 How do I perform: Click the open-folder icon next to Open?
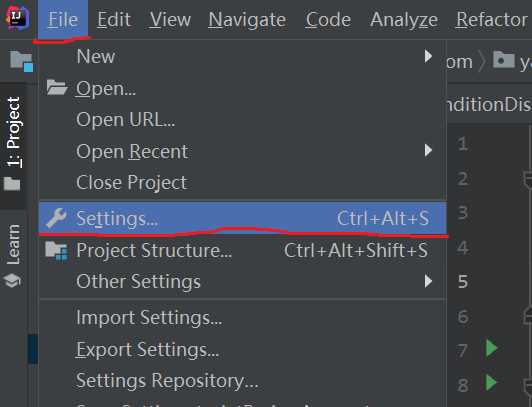pyautogui.click(x=57, y=87)
